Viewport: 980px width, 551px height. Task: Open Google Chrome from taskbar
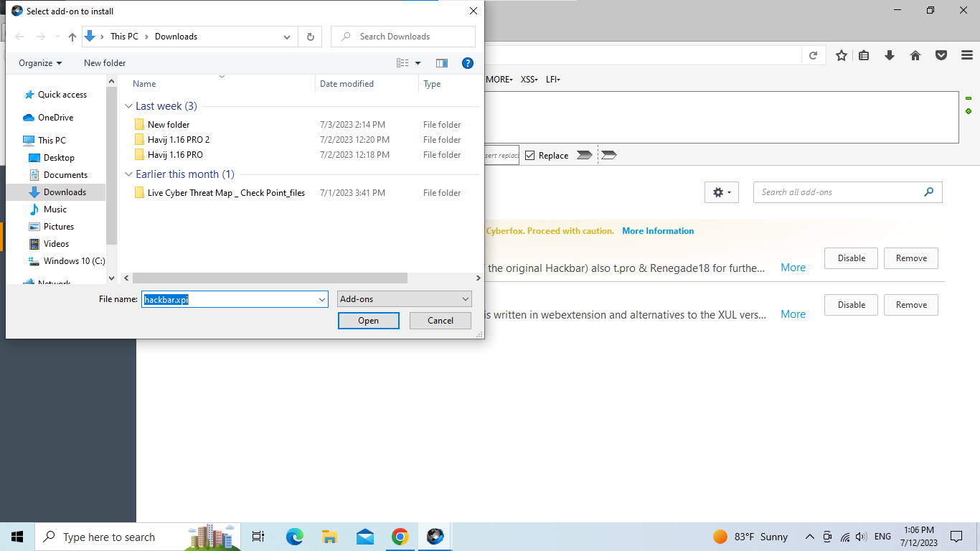pos(400,537)
